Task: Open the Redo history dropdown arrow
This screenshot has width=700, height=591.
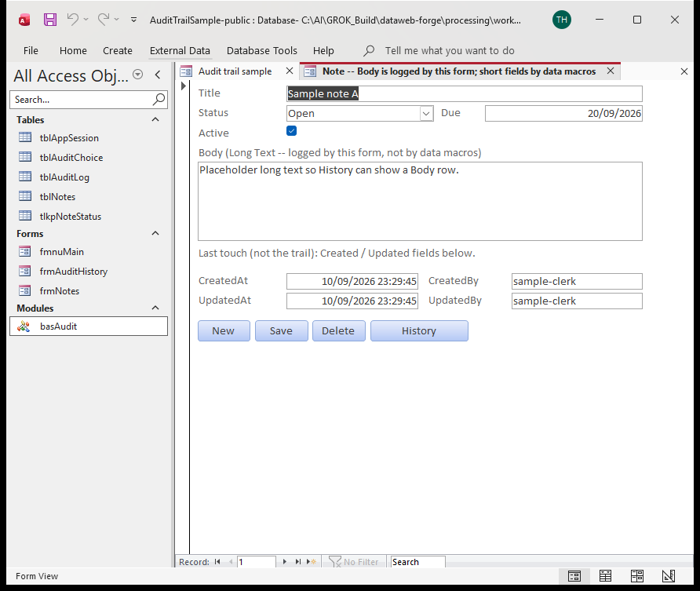Action: coord(116,19)
